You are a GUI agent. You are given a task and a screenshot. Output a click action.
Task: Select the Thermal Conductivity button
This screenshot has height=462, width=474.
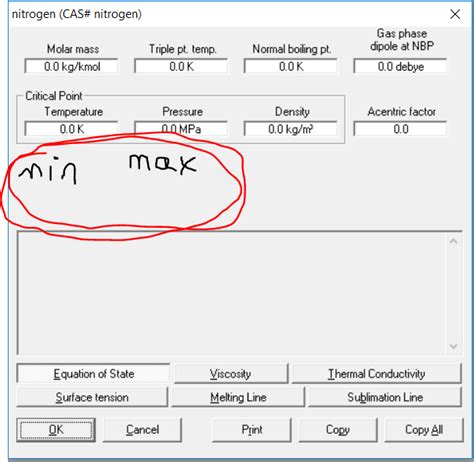[377, 374]
